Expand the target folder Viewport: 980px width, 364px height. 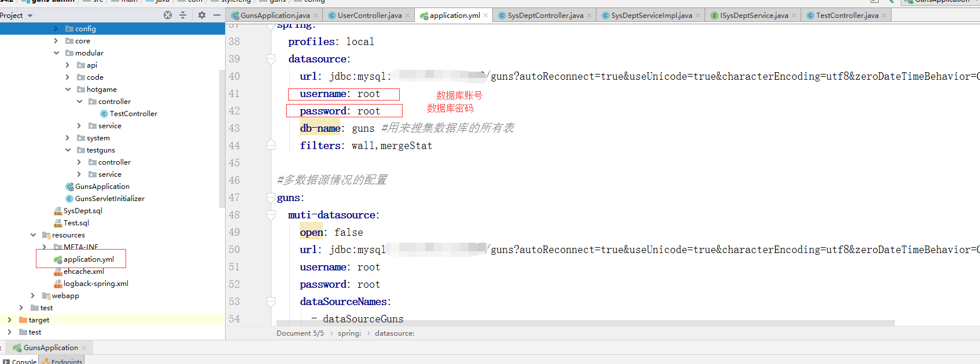tap(10, 320)
